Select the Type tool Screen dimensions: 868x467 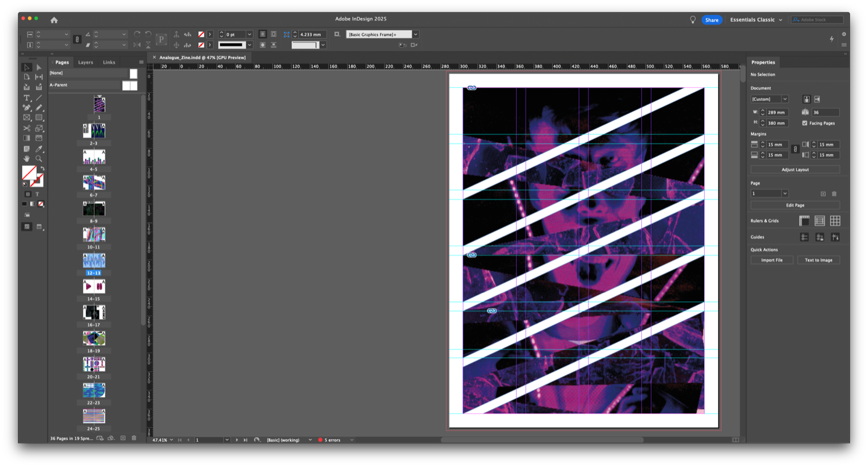click(x=27, y=98)
